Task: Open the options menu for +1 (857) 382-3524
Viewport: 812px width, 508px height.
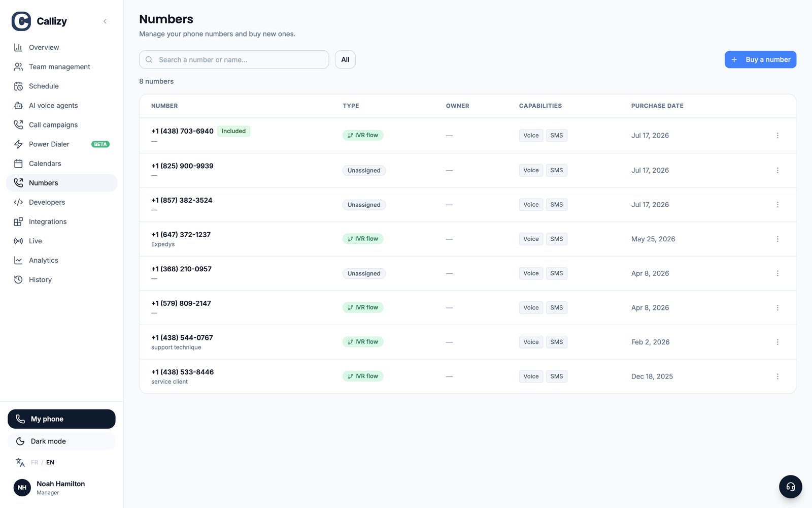Action: point(777,205)
